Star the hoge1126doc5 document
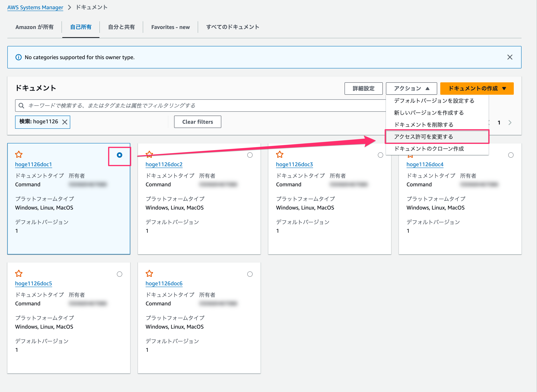 pyautogui.click(x=19, y=274)
